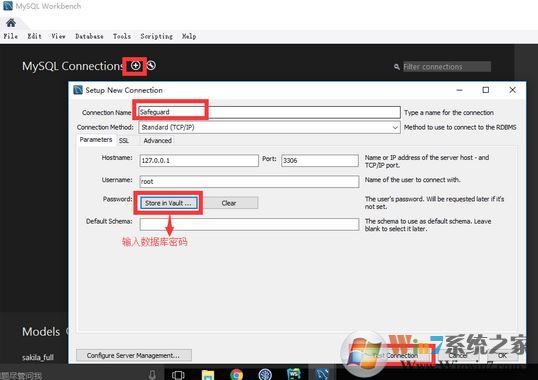Add a new MySQL connection plus icon
Image resolution: width=538 pixels, height=380 pixels.
[x=136, y=65]
